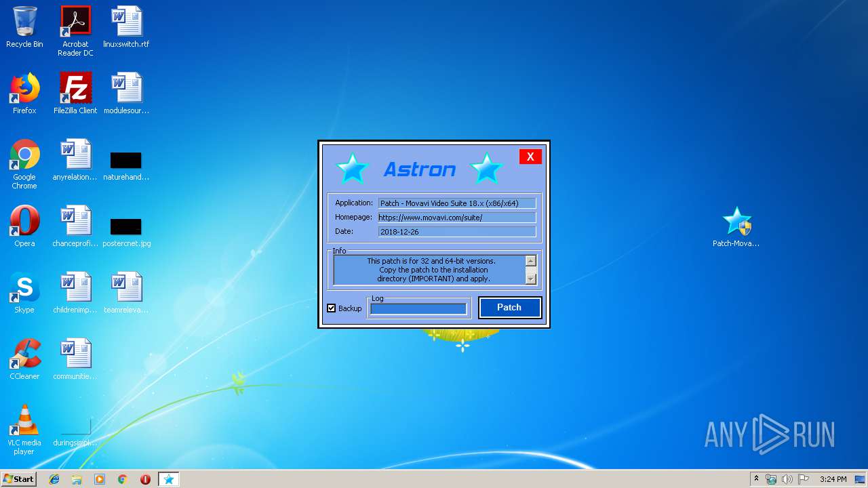Select VLC media player shortcut
This screenshot has width=868, height=488.
[24, 430]
